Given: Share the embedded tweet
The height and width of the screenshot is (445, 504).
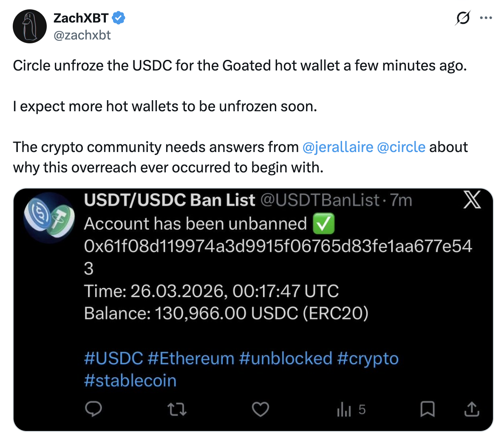Looking at the screenshot, I should (x=471, y=409).
